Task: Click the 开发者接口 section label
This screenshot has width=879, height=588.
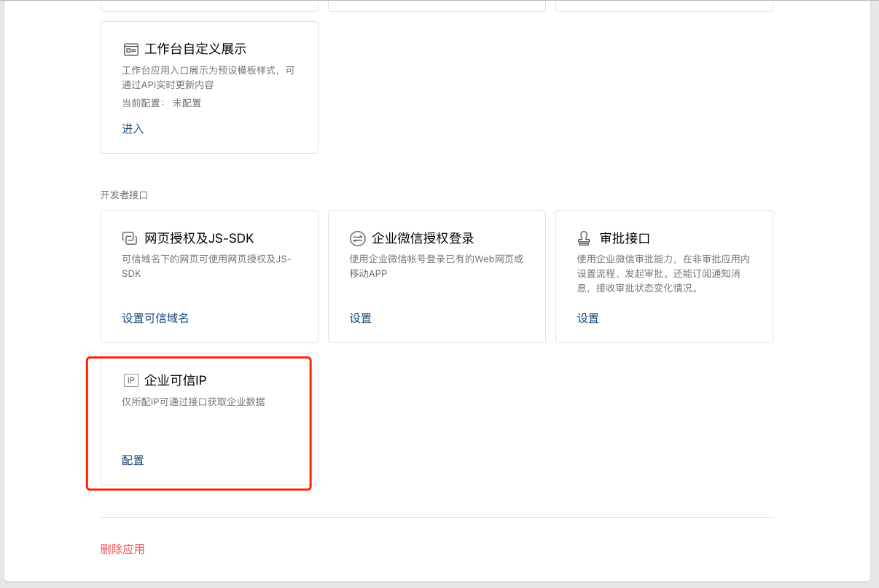Action: pyautogui.click(x=125, y=195)
